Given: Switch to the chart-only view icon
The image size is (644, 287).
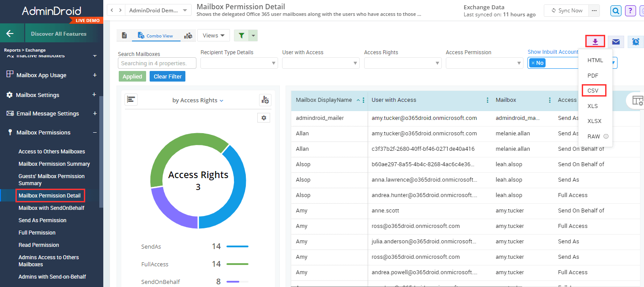Looking at the screenshot, I should coord(188,36).
